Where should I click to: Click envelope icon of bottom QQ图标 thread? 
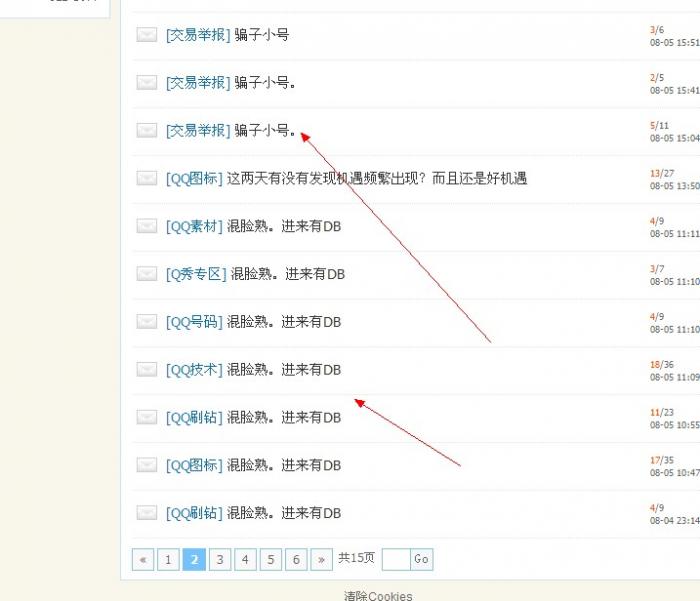146,465
